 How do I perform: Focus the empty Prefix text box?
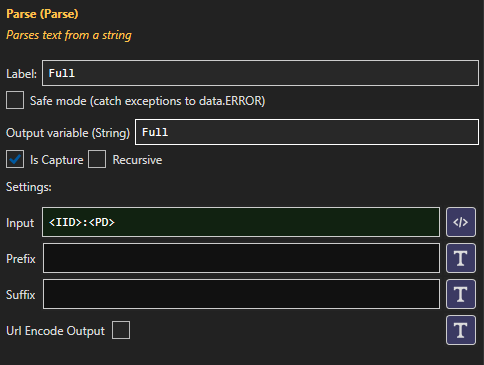point(241,258)
